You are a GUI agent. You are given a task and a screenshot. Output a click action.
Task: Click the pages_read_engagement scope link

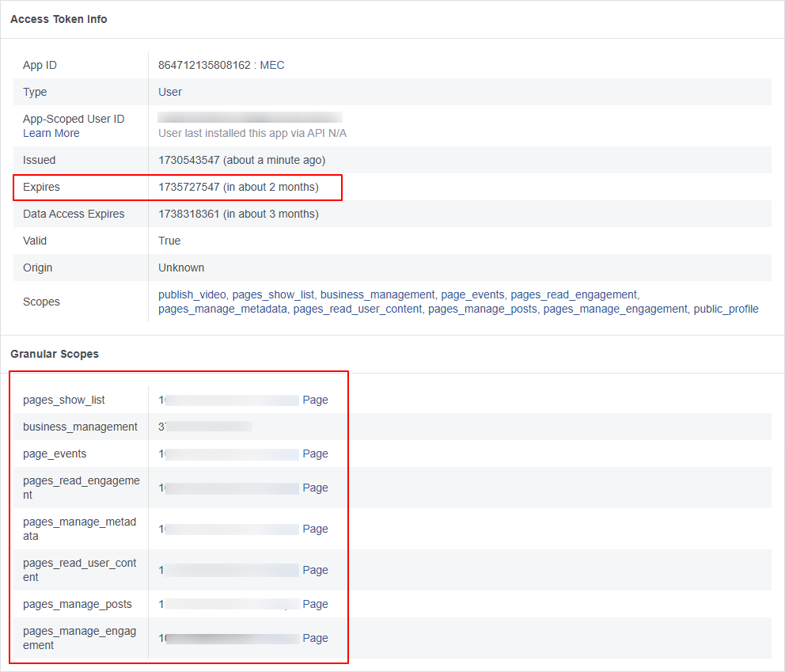(573, 294)
